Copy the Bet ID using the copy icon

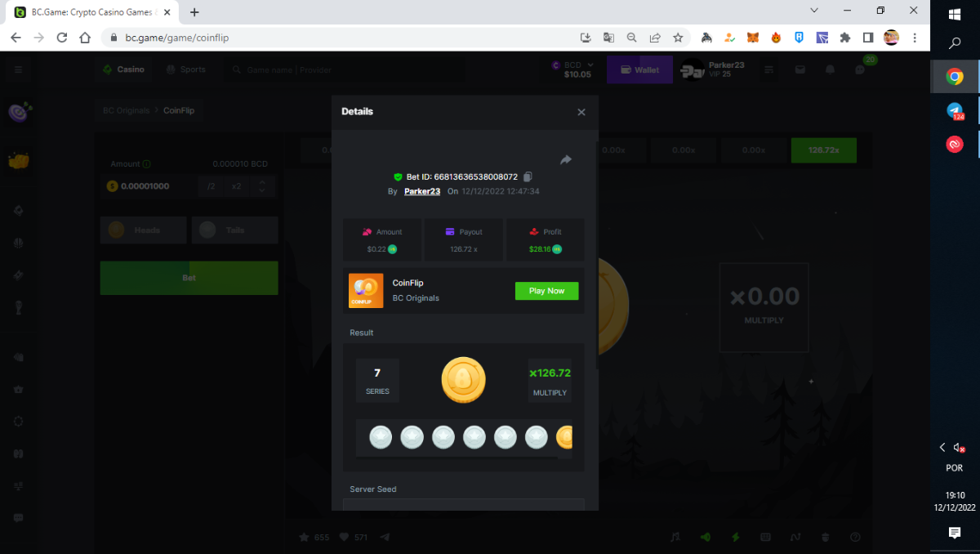coord(528,176)
